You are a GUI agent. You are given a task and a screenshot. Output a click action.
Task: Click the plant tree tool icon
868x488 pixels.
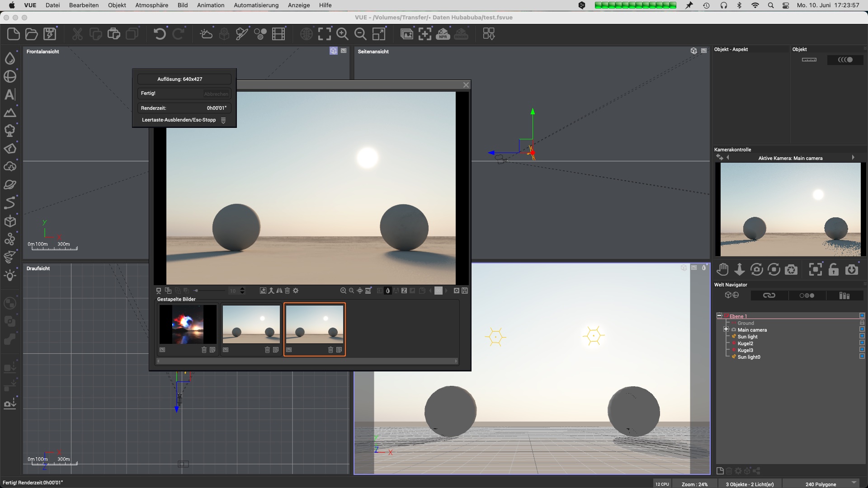point(10,131)
